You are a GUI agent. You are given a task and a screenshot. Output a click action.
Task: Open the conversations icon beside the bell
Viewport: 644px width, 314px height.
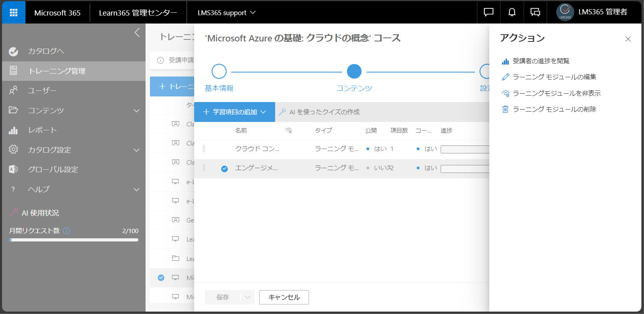pyautogui.click(x=535, y=12)
